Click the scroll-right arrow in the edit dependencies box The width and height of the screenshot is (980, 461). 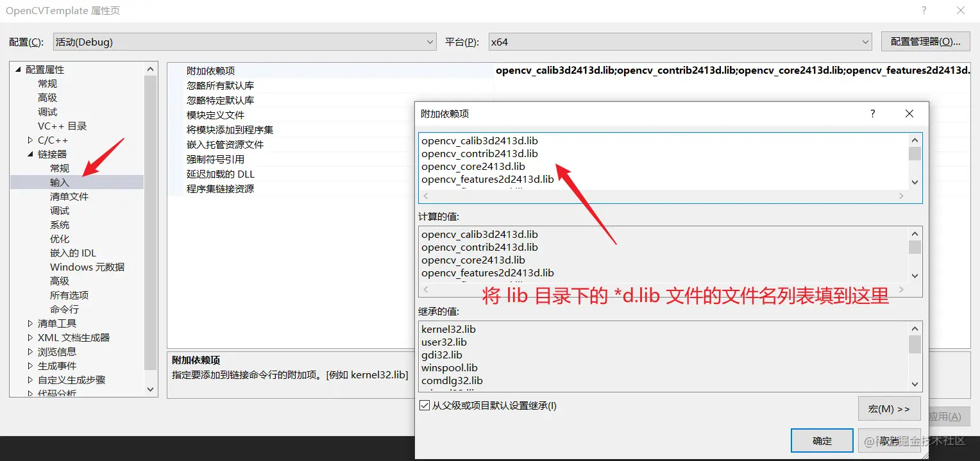(902, 196)
